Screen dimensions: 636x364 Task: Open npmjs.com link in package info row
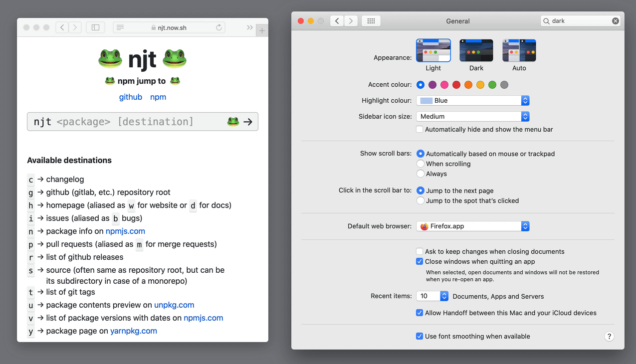[x=125, y=231]
